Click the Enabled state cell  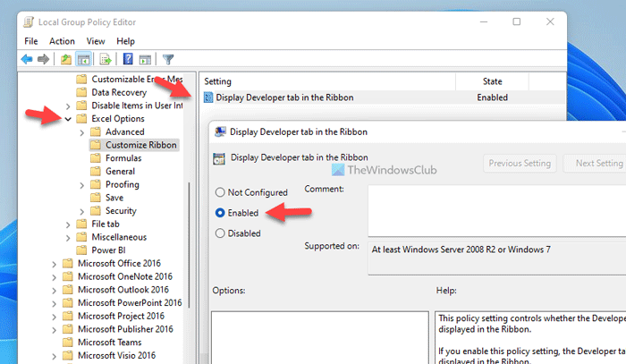492,97
